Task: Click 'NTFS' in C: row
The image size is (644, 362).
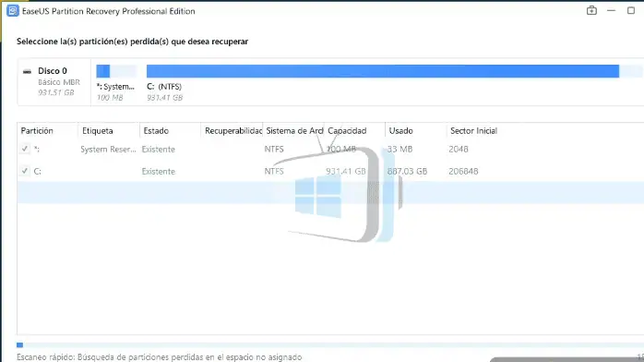Action: click(x=274, y=171)
